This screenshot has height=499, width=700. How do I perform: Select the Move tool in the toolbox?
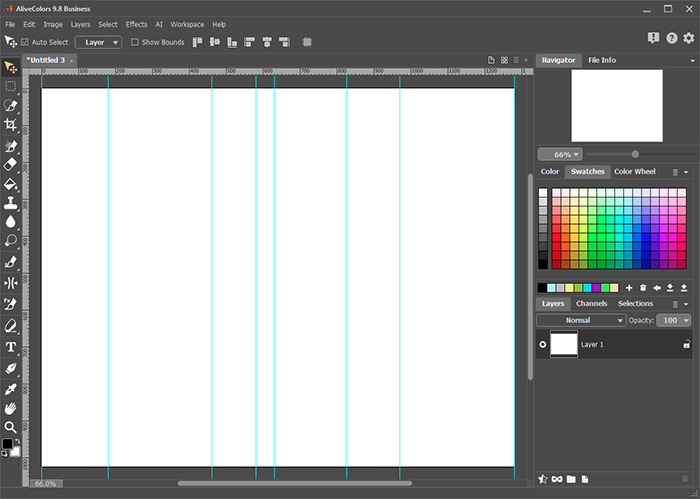[11, 68]
